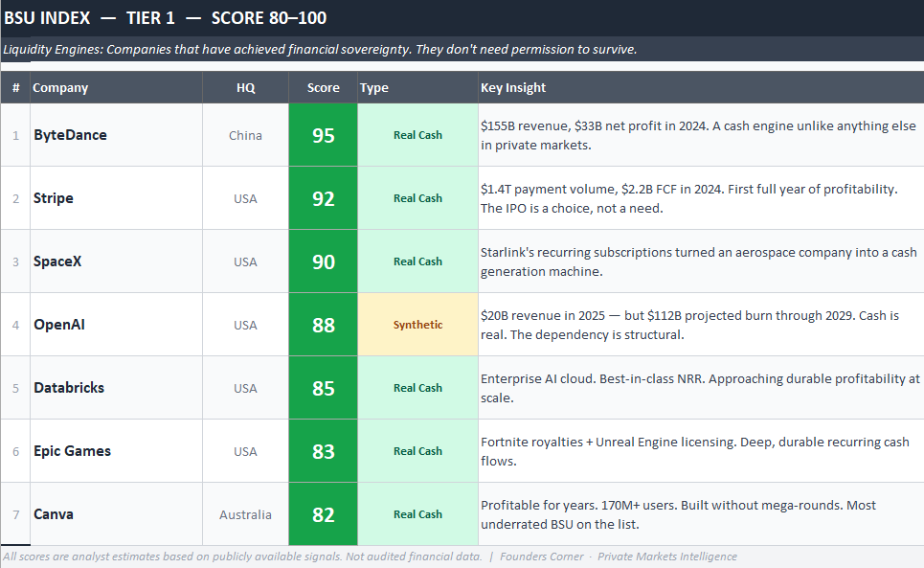Click the '$20B revenue in 2025' insight
The image size is (924, 568).
coord(701,325)
